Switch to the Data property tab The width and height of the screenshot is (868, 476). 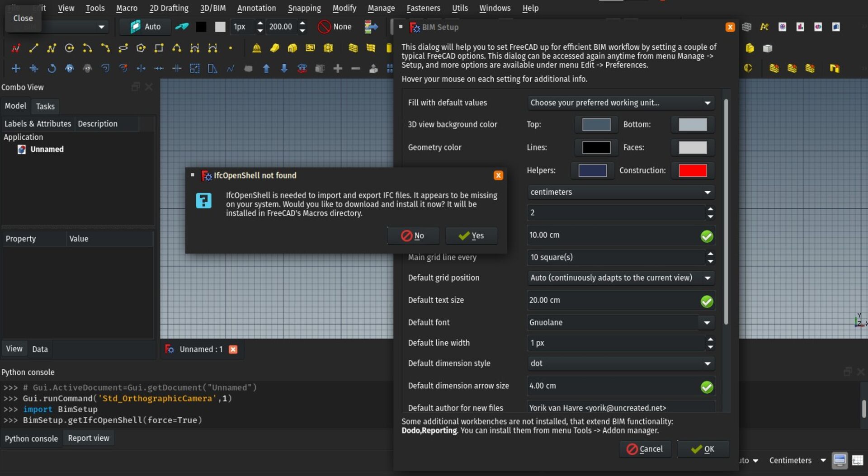click(x=40, y=349)
